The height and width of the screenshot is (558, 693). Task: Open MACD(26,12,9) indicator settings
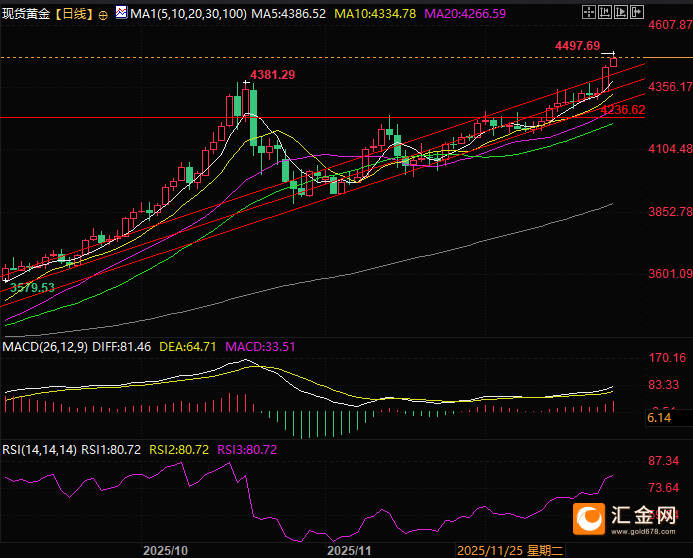point(45,347)
